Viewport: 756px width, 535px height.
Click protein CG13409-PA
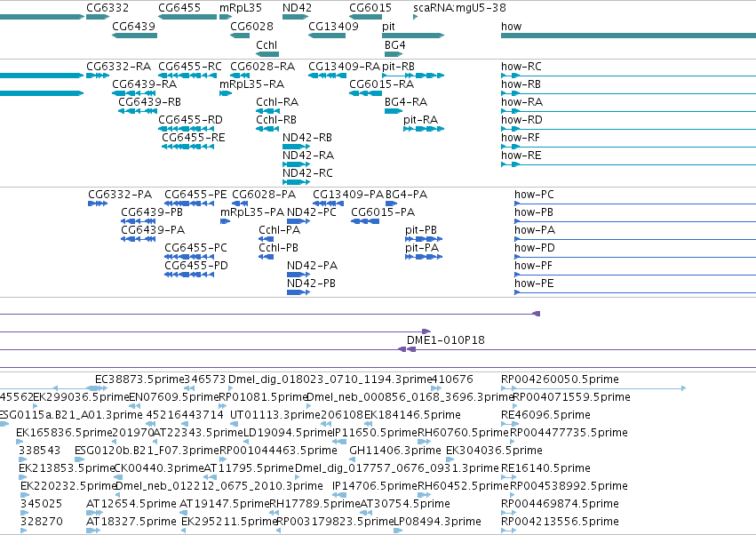(x=348, y=195)
